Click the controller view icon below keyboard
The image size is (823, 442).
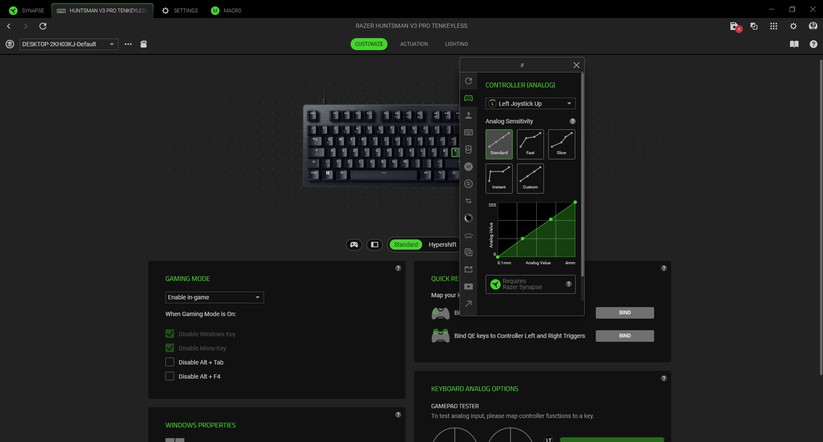[353, 244]
